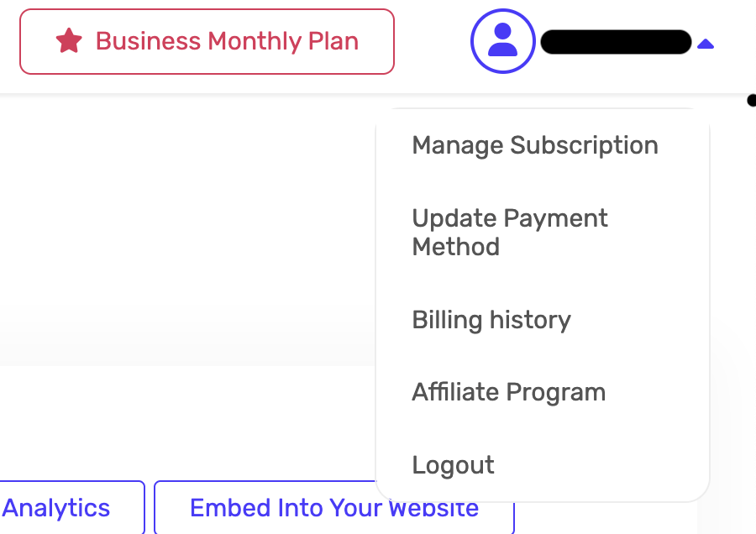756x534 pixels.
Task: Collapse the account menu with the caret arrow
Action: [706, 44]
